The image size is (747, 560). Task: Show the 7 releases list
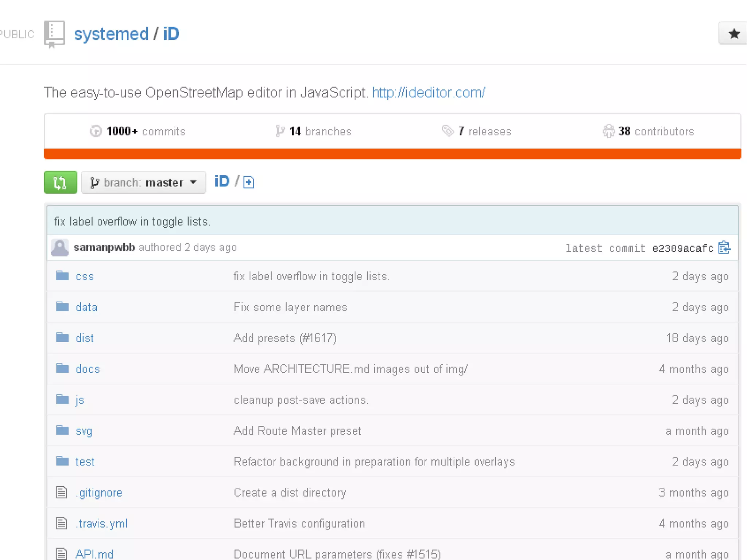coord(477,131)
